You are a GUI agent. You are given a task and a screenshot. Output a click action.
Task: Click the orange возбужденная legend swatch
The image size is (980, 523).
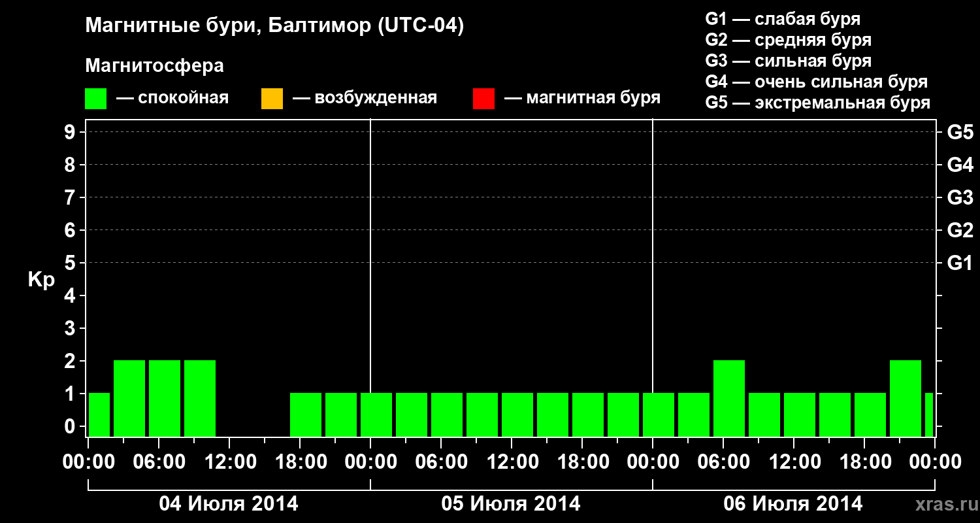point(272,99)
